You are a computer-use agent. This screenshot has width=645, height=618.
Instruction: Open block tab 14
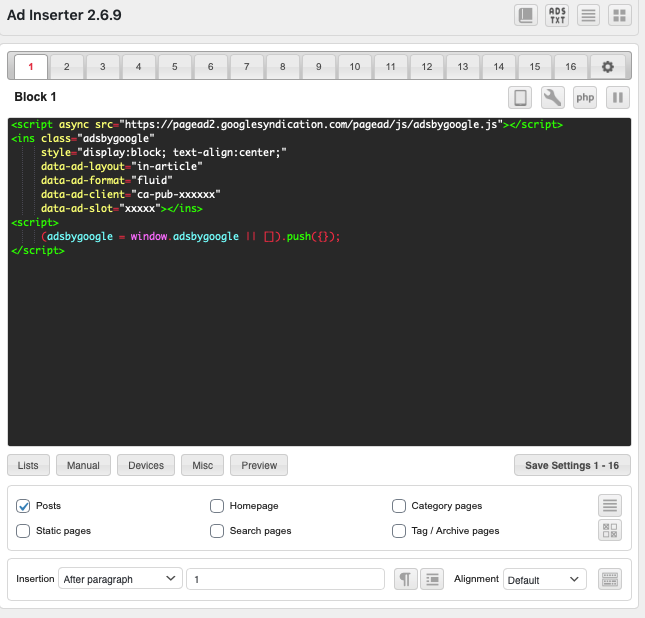tap(499, 67)
